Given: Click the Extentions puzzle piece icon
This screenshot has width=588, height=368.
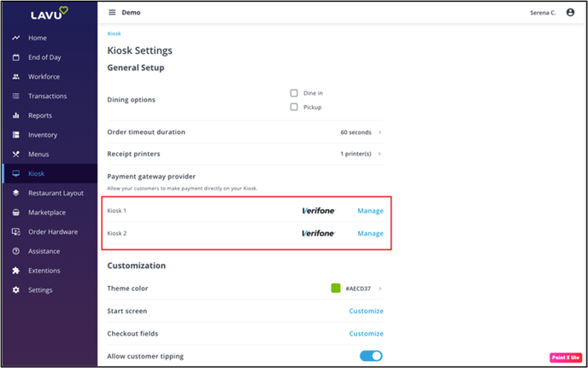Looking at the screenshot, I should point(15,271).
